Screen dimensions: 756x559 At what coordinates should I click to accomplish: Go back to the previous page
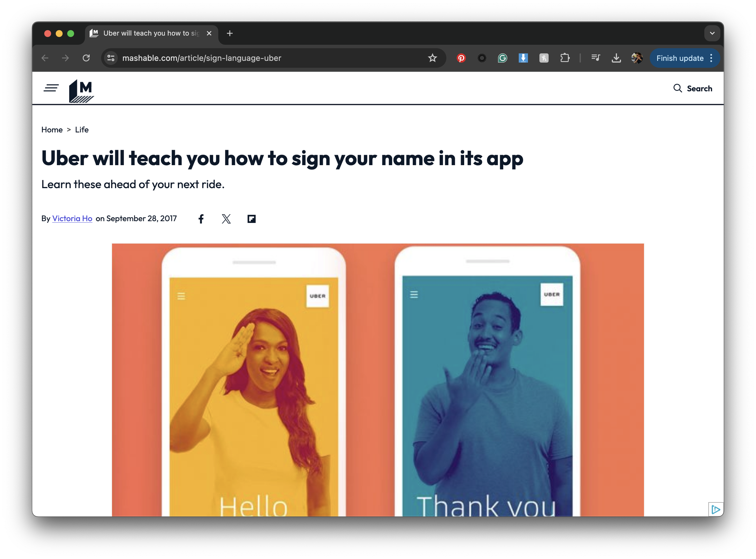[45, 58]
